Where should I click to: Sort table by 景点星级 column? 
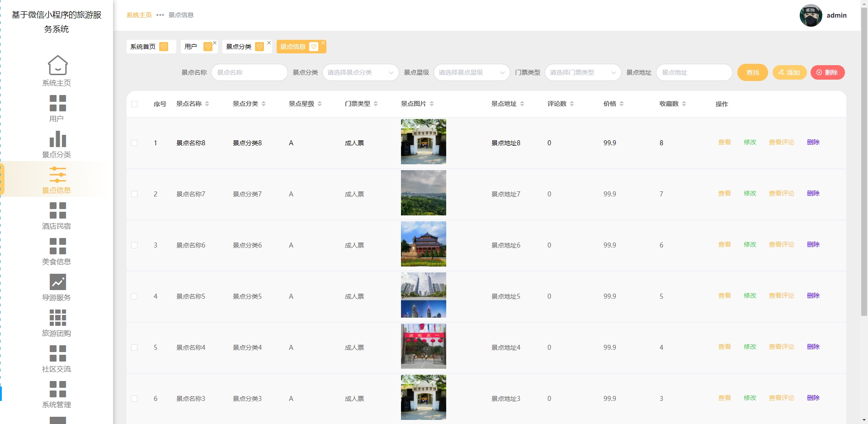click(320, 104)
